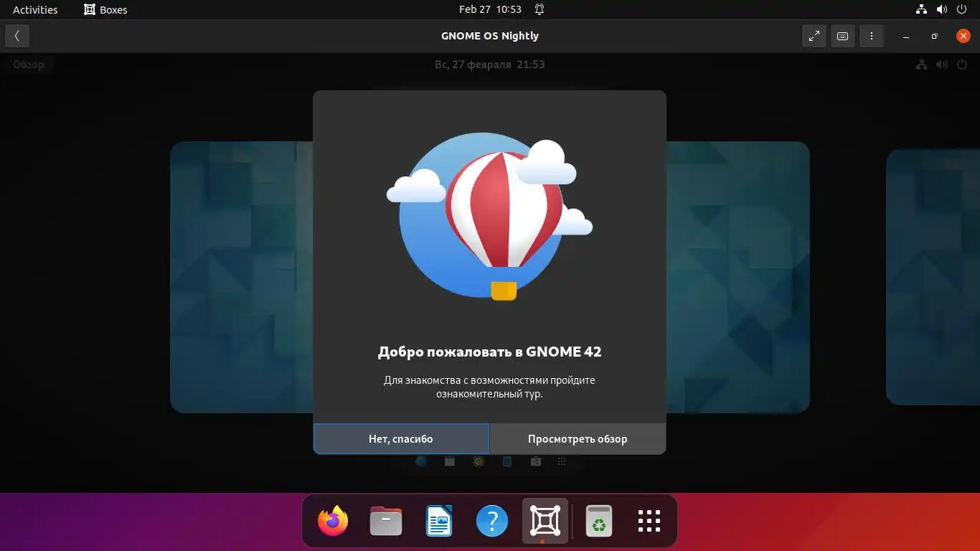Open Firefox from the dock
Screen dimensions: 980x551
tap(333, 521)
